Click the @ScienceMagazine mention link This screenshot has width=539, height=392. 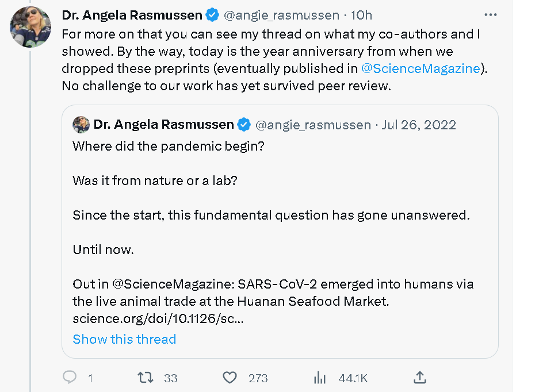pos(420,68)
